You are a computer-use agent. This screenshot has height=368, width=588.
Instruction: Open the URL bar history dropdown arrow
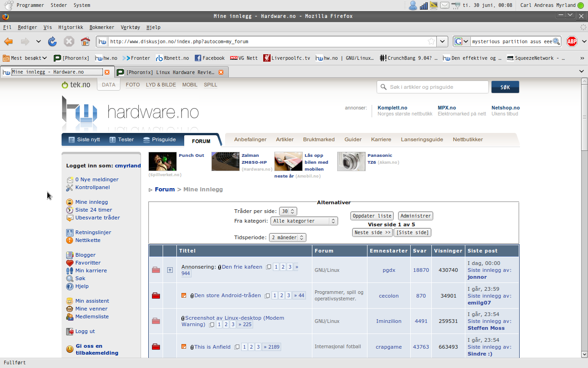tap(442, 41)
